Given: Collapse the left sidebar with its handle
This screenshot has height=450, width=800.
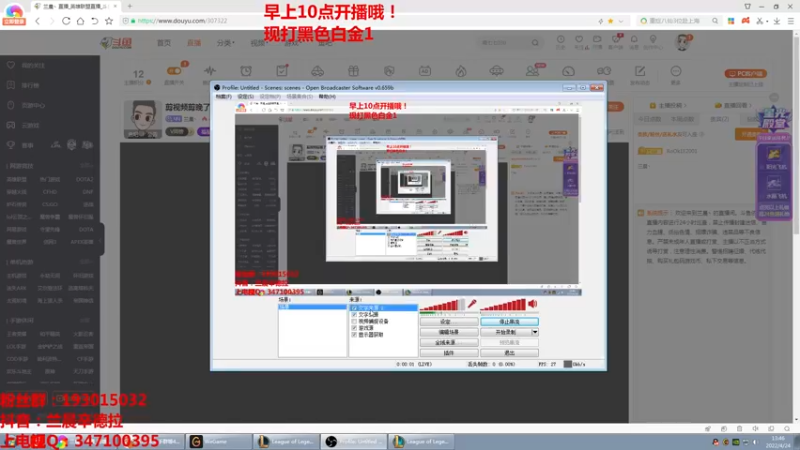Looking at the screenshot, I should click(x=101, y=240).
